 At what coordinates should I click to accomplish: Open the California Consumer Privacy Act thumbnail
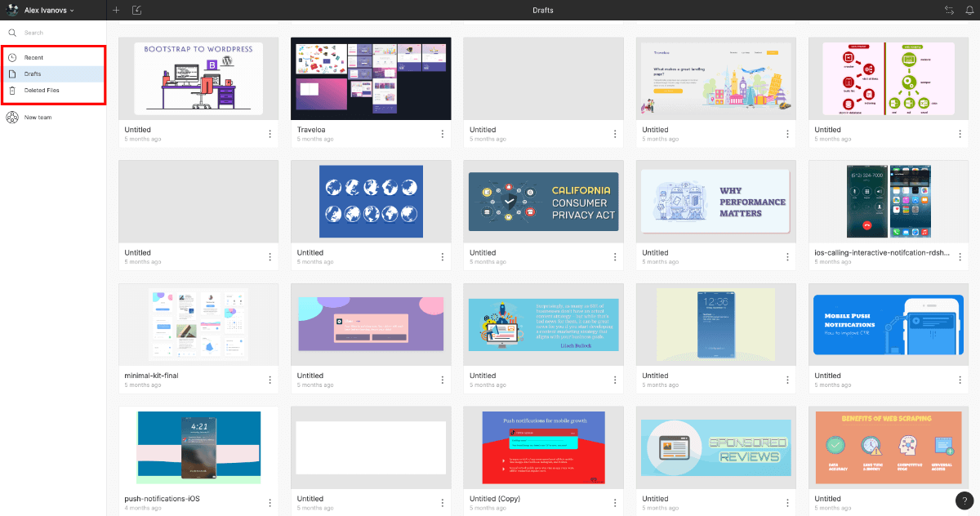point(543,201)
